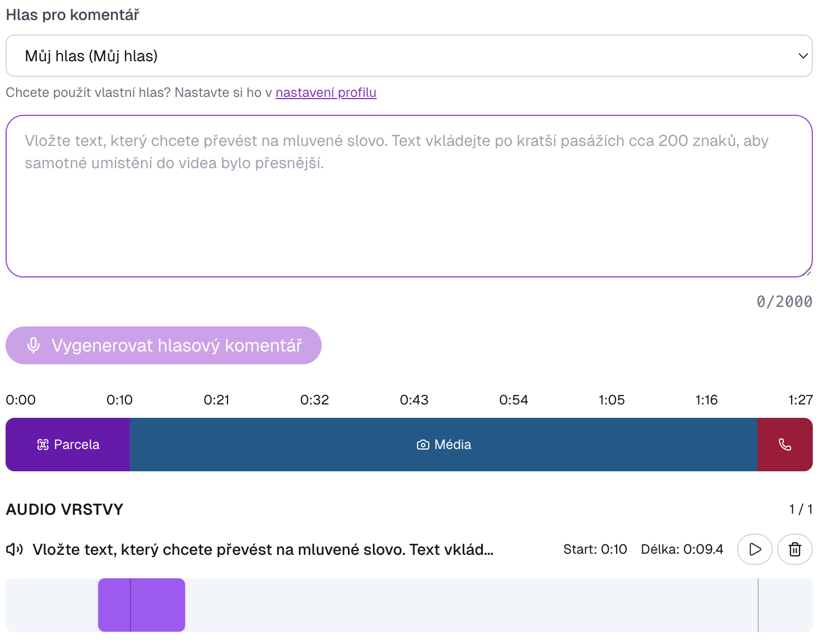Screen dimensions: 824x644
Task: Select the phone segment on the timeline
Action: [x=785, y=445]
